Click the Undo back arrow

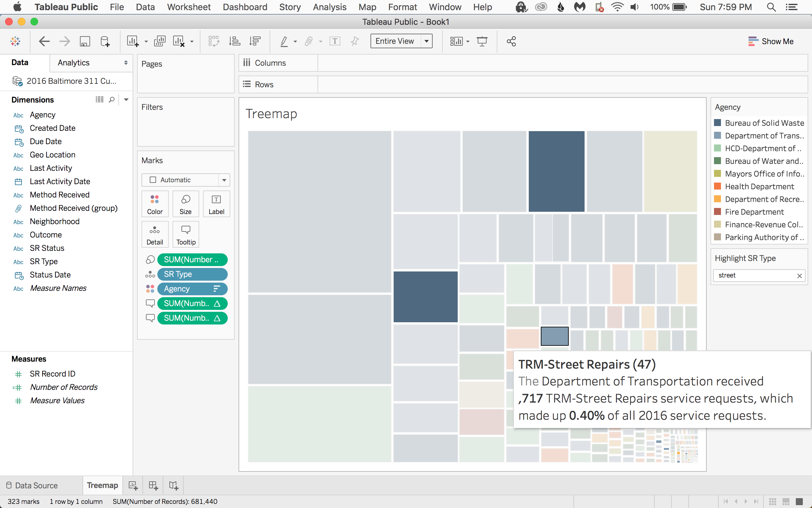44,41
